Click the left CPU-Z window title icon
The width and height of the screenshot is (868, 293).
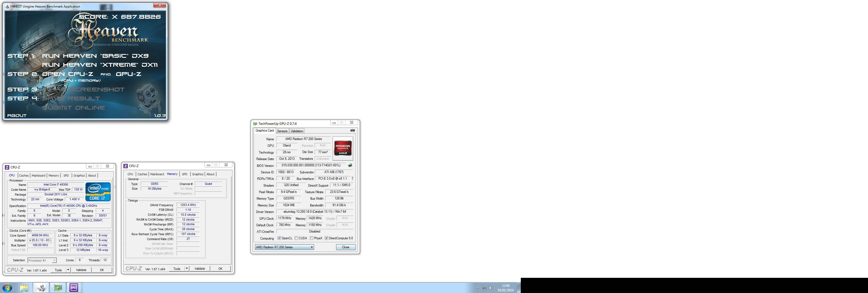click(x=7, y=167)
